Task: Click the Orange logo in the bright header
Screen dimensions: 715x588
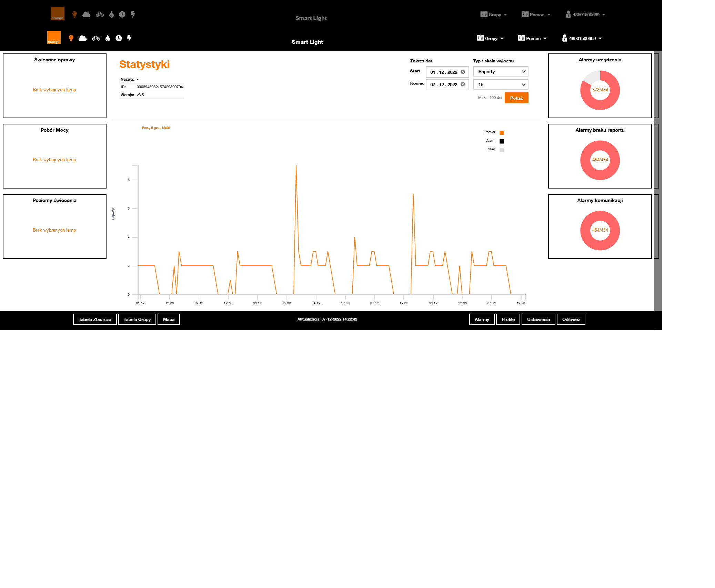Action: pyautogui.click(x=54, y=37)
